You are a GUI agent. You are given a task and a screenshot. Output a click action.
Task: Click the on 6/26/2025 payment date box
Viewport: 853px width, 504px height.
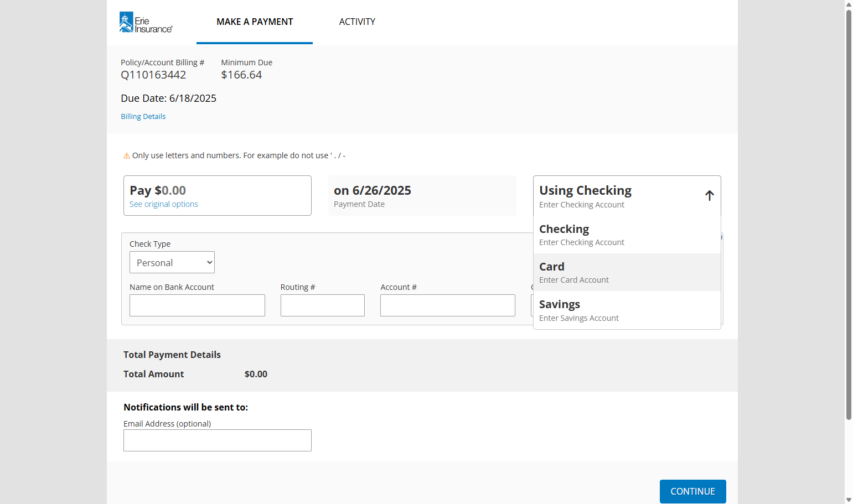pos(422,195)
